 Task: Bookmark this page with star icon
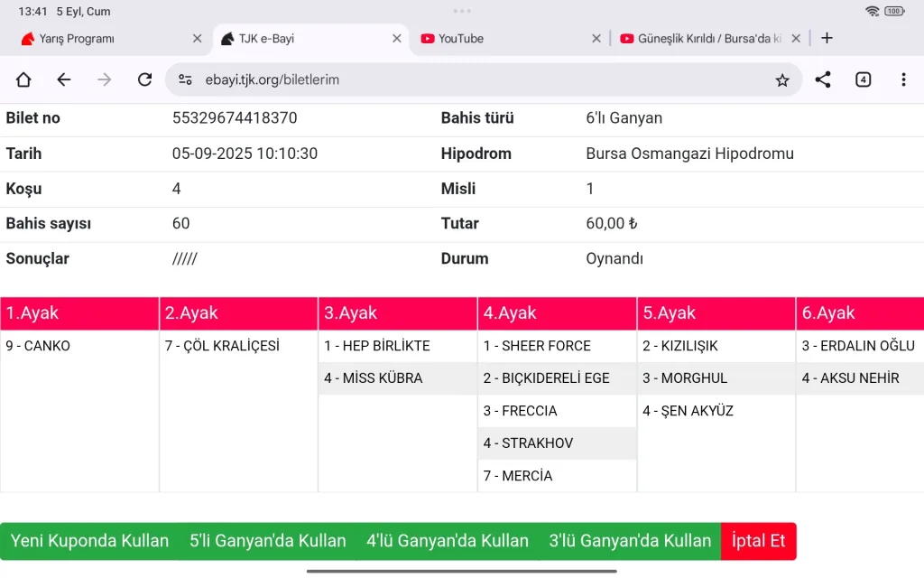pos(782,79)
